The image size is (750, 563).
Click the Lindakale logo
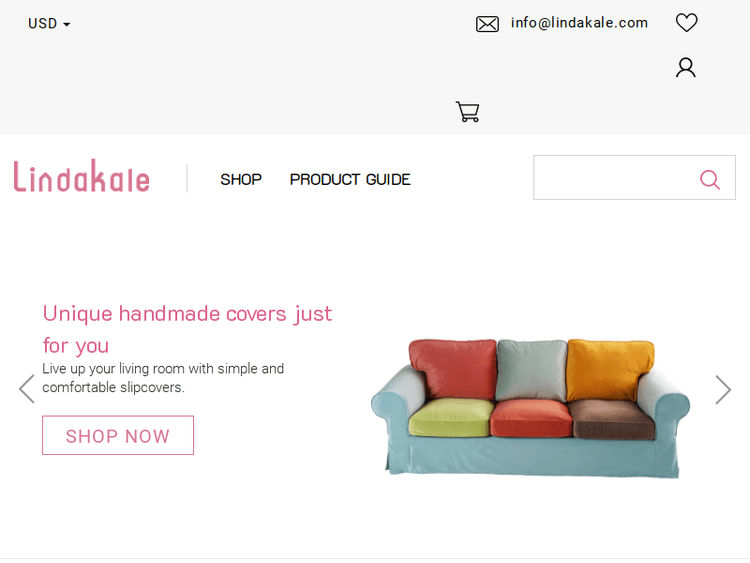pyautogui.click(x=81, y=177)
